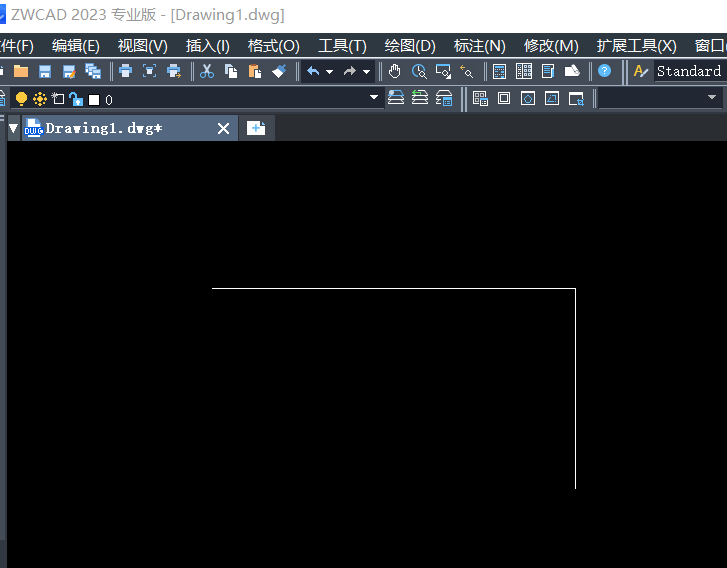This screenshot has height=568, width=727.
Task: Cut selection with the scissors icon
Action: (207, 71)
